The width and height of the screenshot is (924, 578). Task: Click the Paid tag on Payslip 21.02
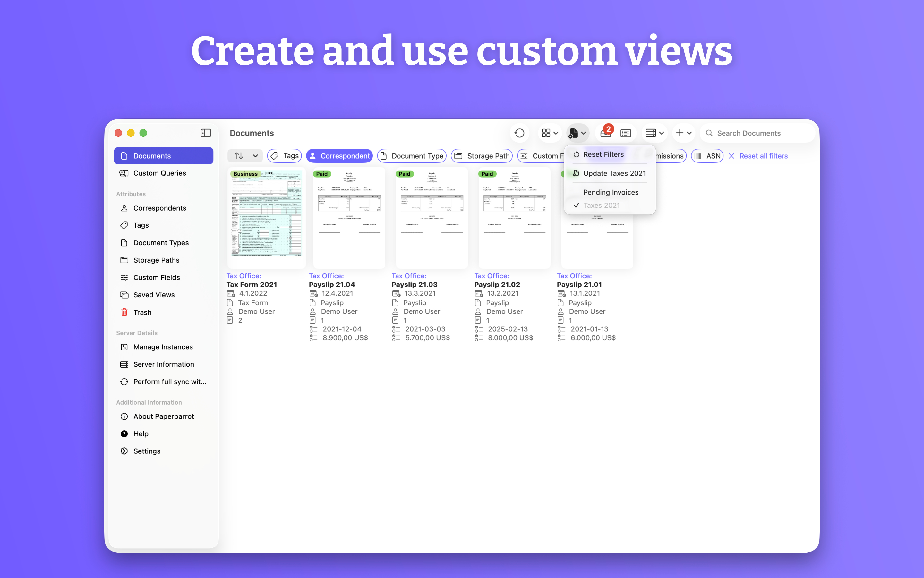[487, 174]
